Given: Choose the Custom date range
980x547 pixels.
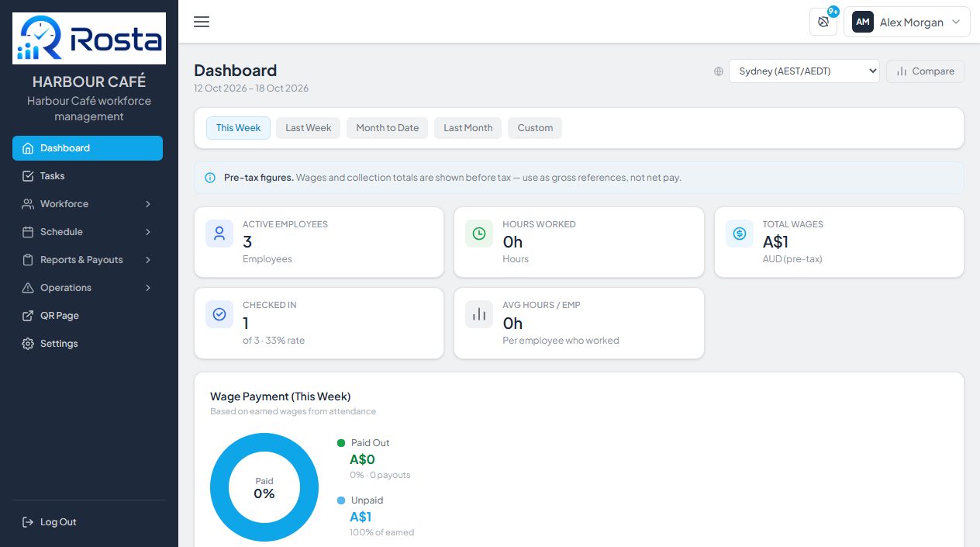Looking at the screenshot, I should [x=535, y=128].
